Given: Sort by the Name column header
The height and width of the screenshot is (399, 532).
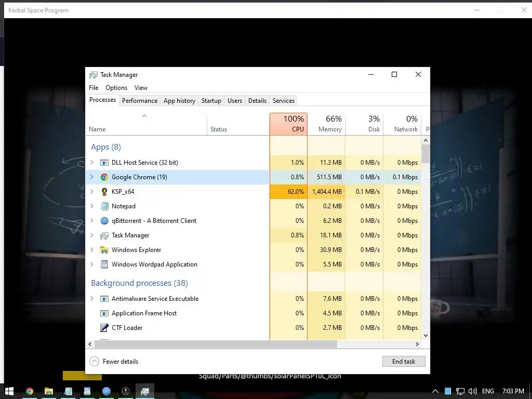Looking at the screenshot, I should tap(146, 124).
